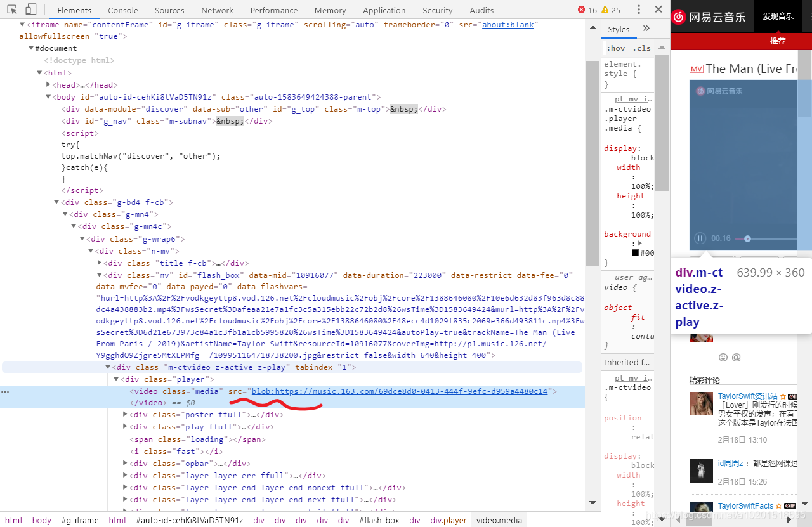Open the yellow warning count indicator

pyautogui.click(x=611, y=10)
